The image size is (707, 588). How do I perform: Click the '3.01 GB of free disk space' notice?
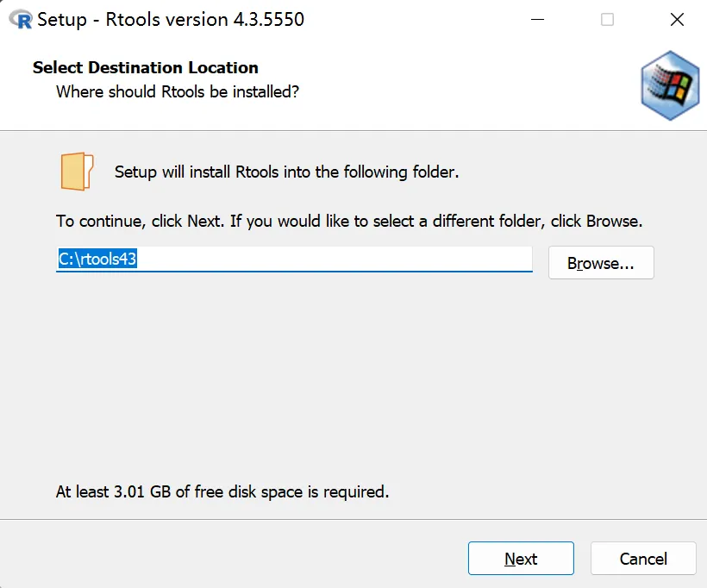click(222, 491)
